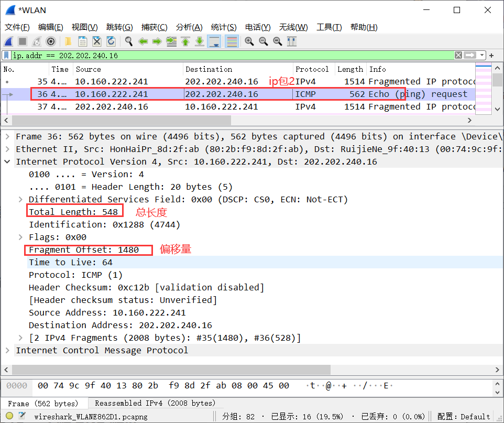This screenshot has width=504, height=423.
Task: Expand Ethernet II section
Action: [x=7, y=149]
